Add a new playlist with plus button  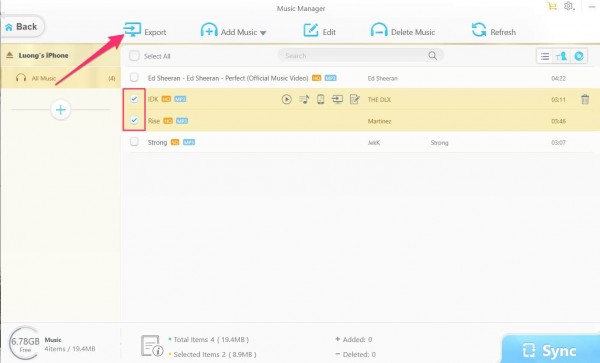coord(60,110)
